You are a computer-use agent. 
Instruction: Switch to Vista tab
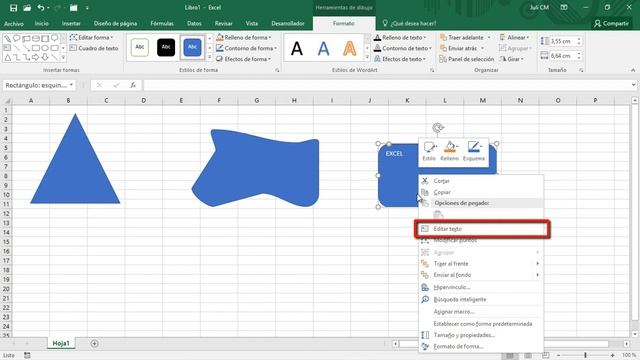(x=251, y=23)
